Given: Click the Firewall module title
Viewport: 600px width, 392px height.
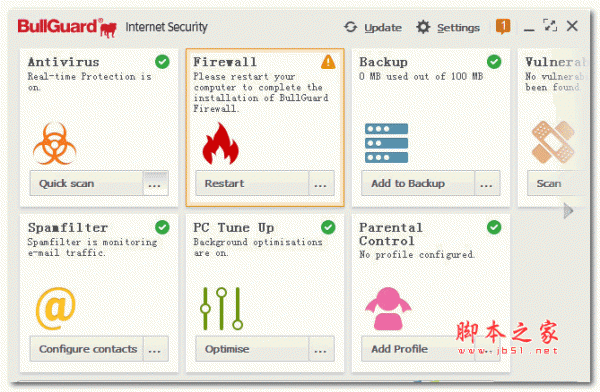Looking at the screenshot, I should (225, 62).
